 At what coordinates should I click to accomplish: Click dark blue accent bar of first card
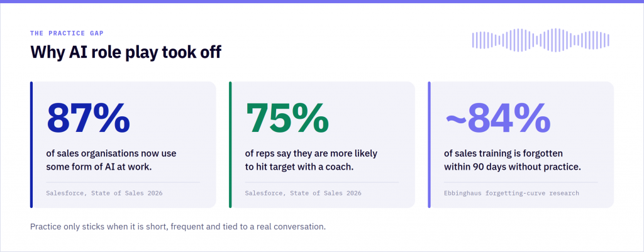click(x=31, y=145)
